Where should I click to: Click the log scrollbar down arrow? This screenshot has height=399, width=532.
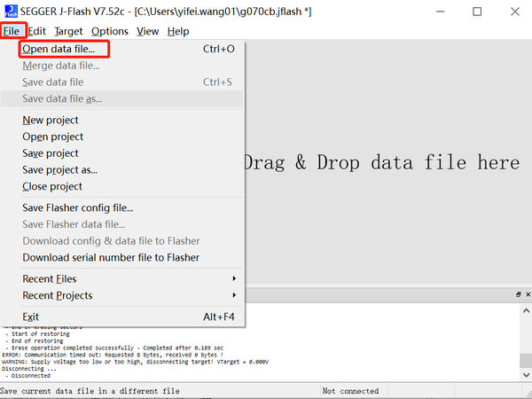coord(526,375)
